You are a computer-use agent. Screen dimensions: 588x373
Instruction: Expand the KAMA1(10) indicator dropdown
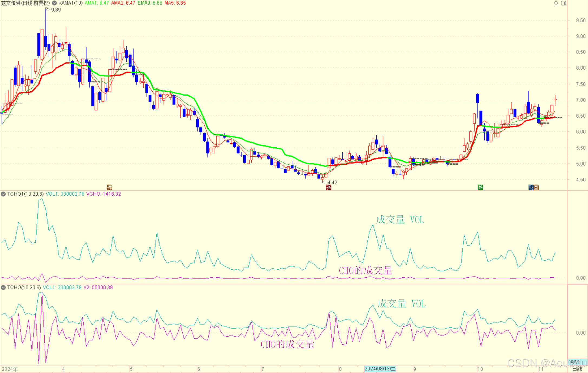click(x=54, y=3)
